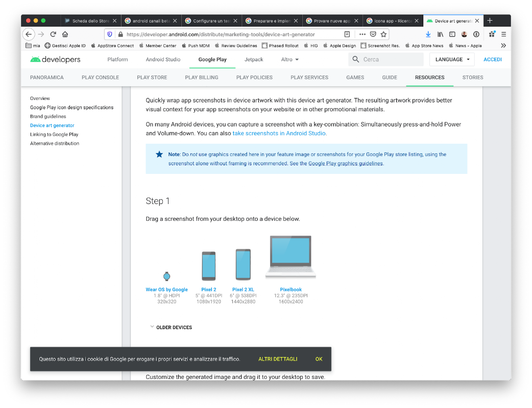
Task: Reload the page with the refresh icon
Action: tap(53, 34)
